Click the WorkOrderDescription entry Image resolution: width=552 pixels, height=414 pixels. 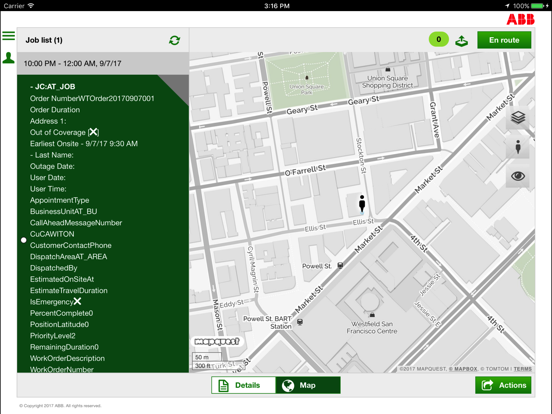click(67, 358)
